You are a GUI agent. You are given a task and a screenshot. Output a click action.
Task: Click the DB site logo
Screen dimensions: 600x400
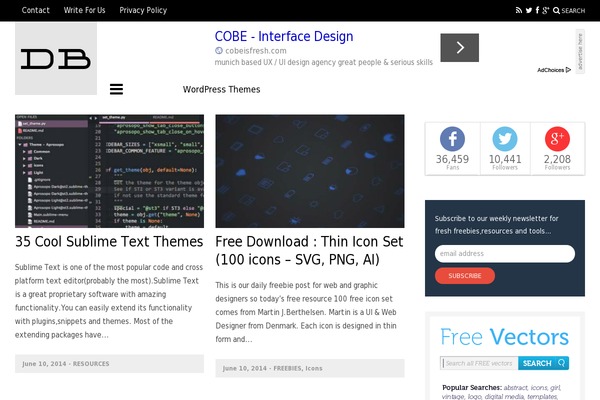[56, 59]
